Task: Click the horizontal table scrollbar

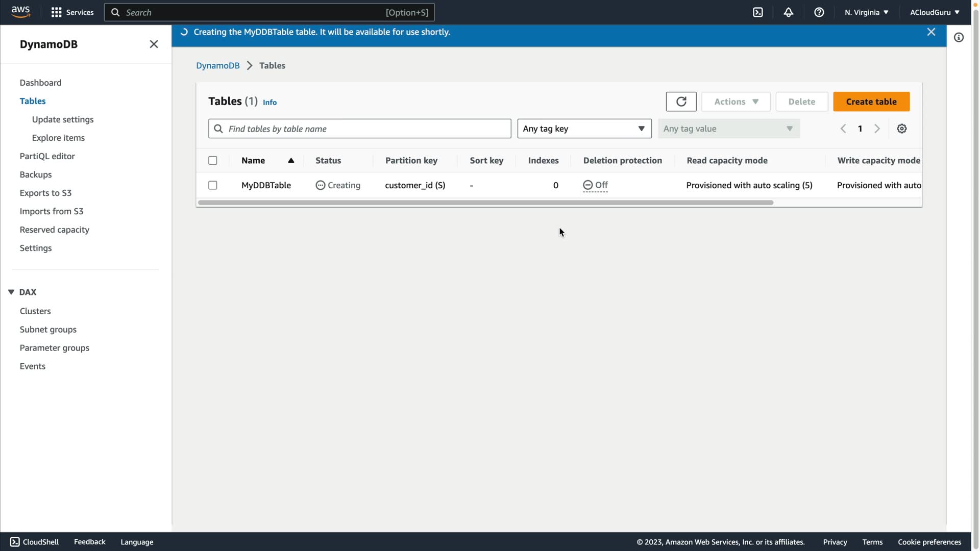Action: [x=485, y=203]
